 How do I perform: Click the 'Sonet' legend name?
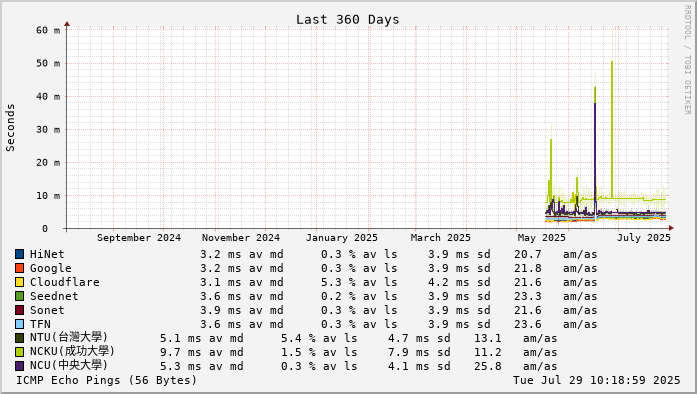(47, 310)
